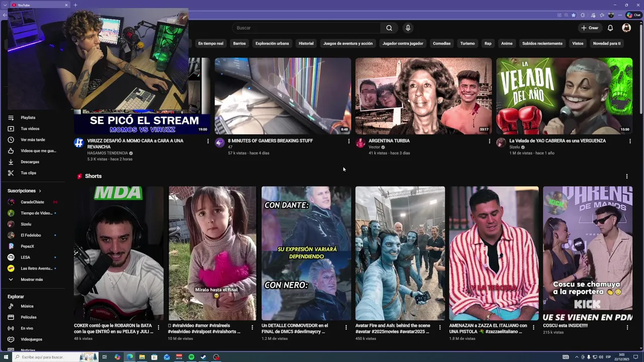Open a new browser tab
Image resolution: width=644 pixels, height=362 pixels.
[x=75, y=5]
